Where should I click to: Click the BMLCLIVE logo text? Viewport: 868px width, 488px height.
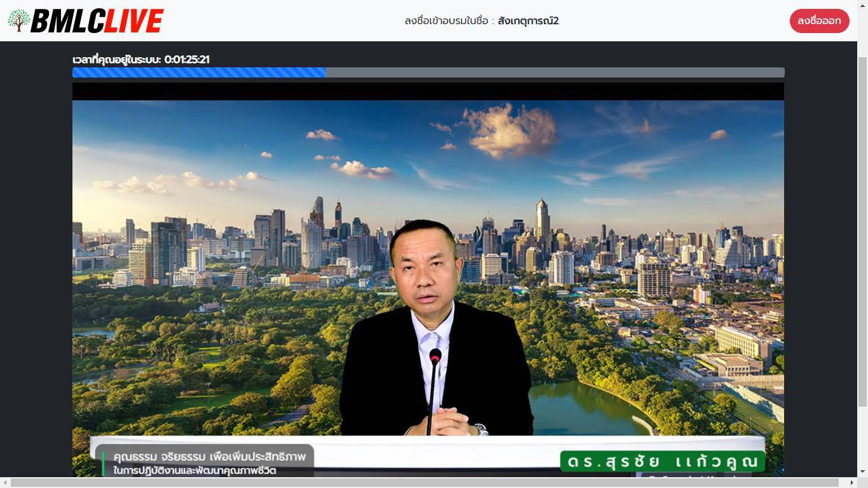pos(97,21)
